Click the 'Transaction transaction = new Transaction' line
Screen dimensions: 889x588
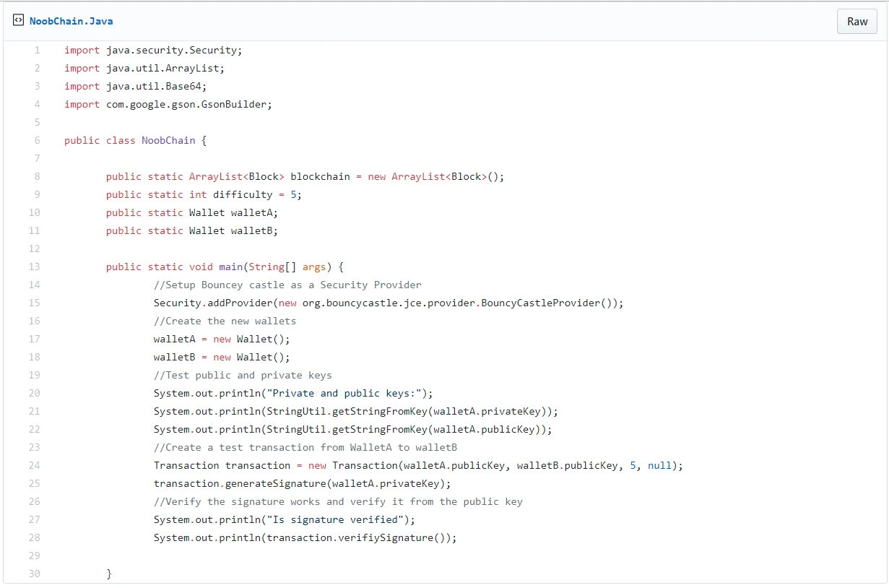coord(418,465)
